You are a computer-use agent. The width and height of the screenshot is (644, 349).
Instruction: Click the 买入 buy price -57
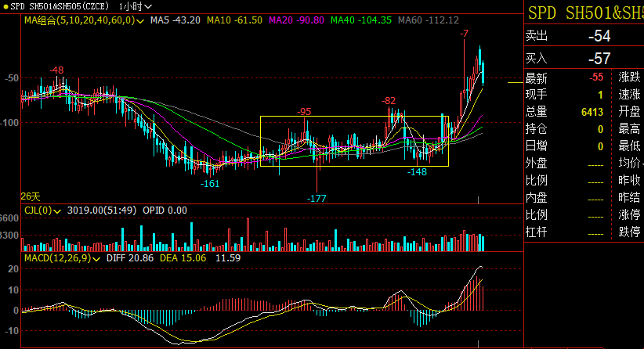click(x=600, y=58)
